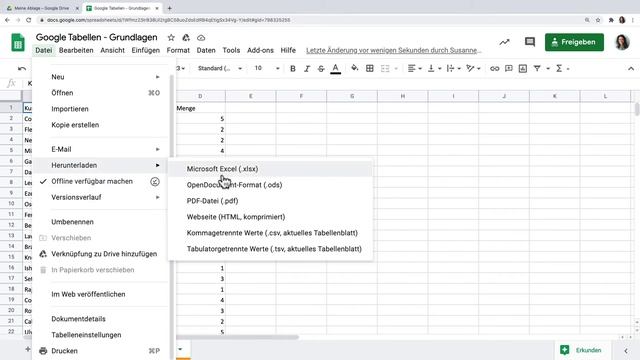The width and height of the screenshot is (640, 360).
Task: Toggle strikethrough formatting
Action: click(x=321, y=69)
